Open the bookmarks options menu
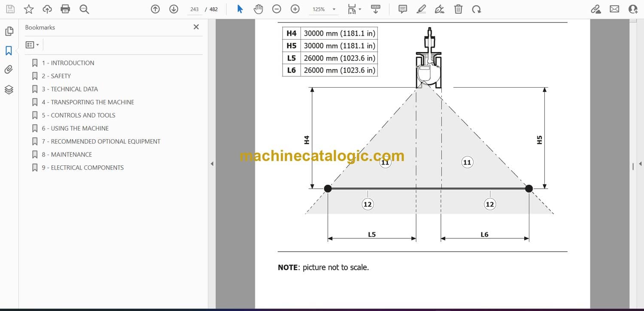The image size is (644, 311). click(x=32, y=45)
